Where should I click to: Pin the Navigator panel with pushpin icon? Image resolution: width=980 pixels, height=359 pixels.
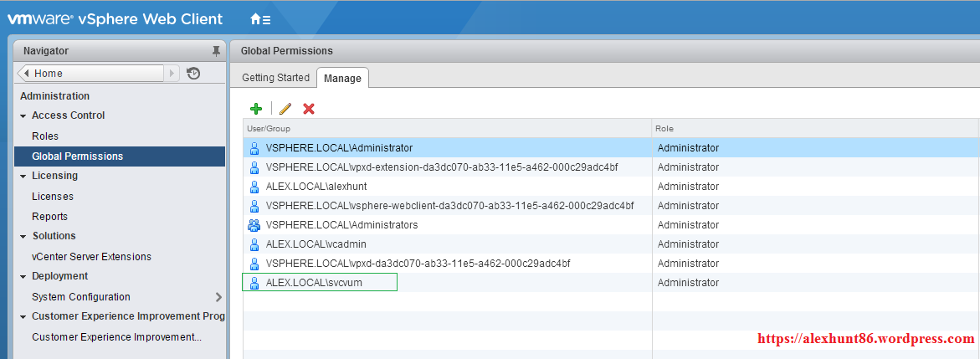tap(216, 51)
